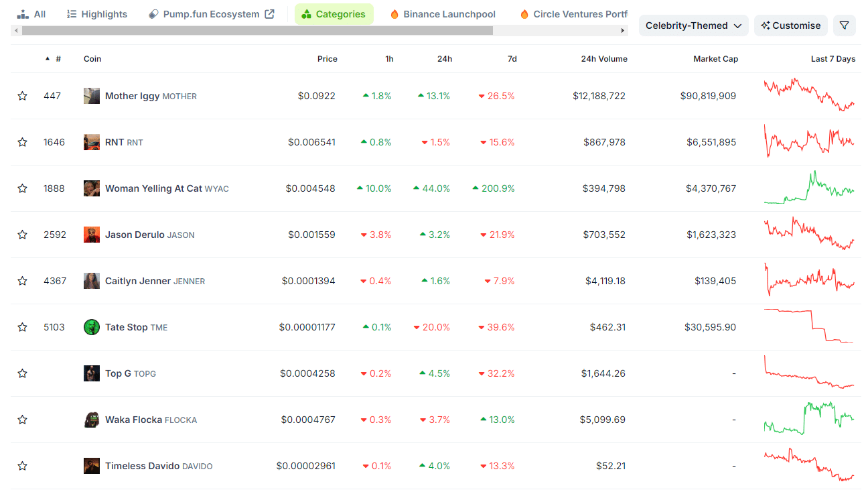Sort by the 24h change column header
Viewport: 868px width, 494px height.
click(x=445, y=59)
